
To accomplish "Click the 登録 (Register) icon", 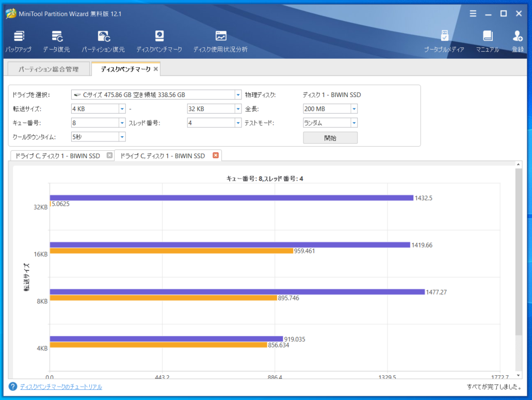I will coord(517,41).
